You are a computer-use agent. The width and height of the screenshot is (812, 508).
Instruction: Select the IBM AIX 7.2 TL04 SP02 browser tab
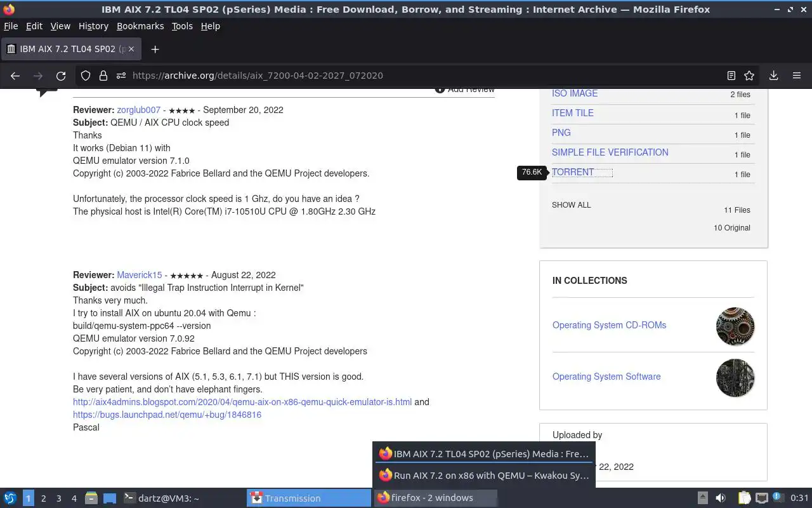pos(71,49)
